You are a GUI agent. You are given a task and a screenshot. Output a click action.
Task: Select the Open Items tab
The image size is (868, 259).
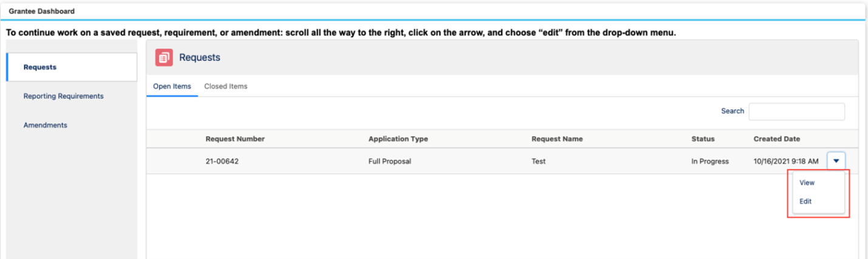pyautogui.click(x=172, y=86)
